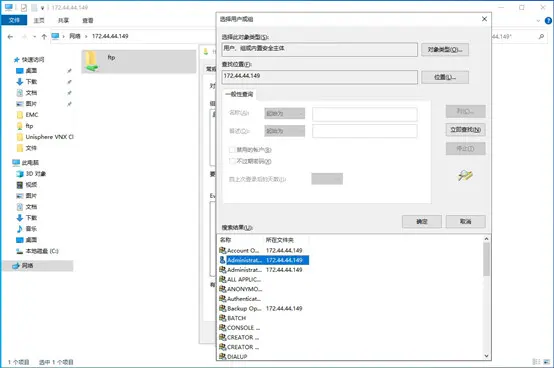
Task: Open recent locations dropdown arrow
Action: [x=34, y=37]
